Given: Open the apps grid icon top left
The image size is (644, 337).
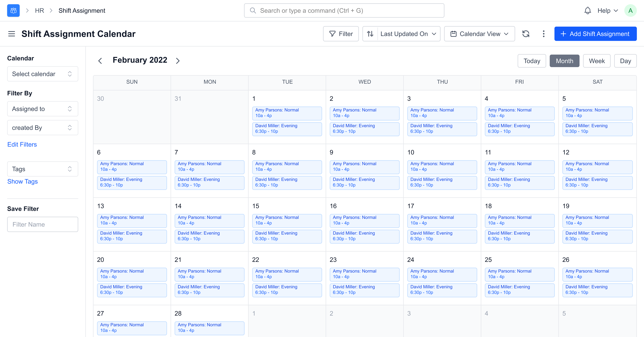Looking at the screenshot, I should 13,10.
